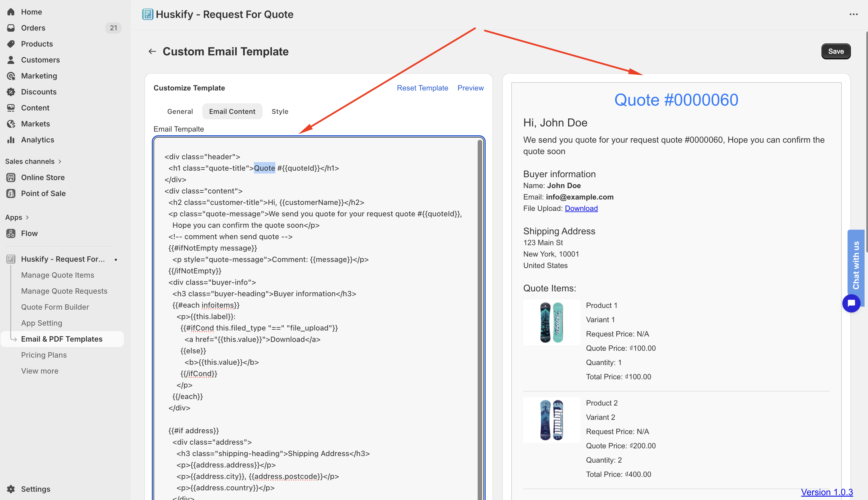Open Orders via its inbox icon
Image resolution: width=868 pixels, height=500 pixels.
(11, 28)
